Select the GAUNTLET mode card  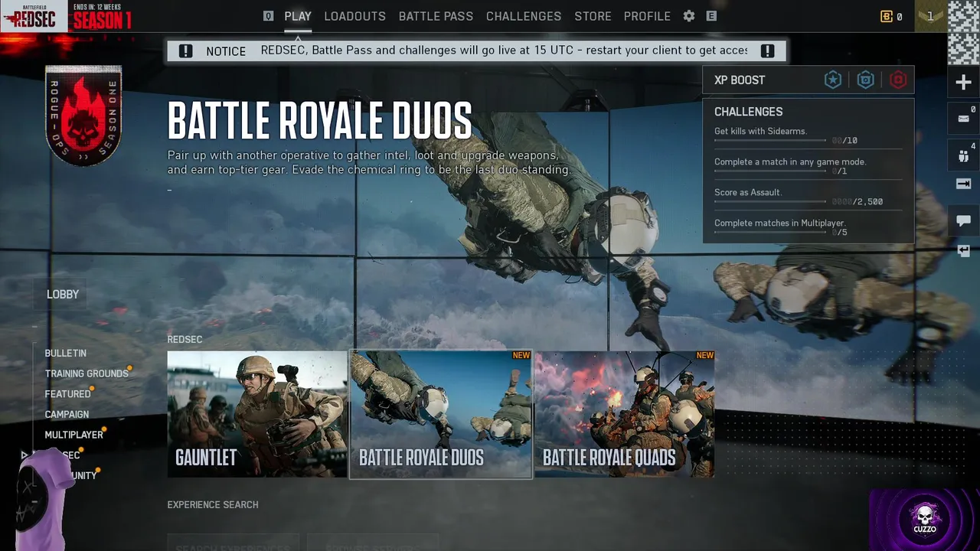tap(257, 415)
